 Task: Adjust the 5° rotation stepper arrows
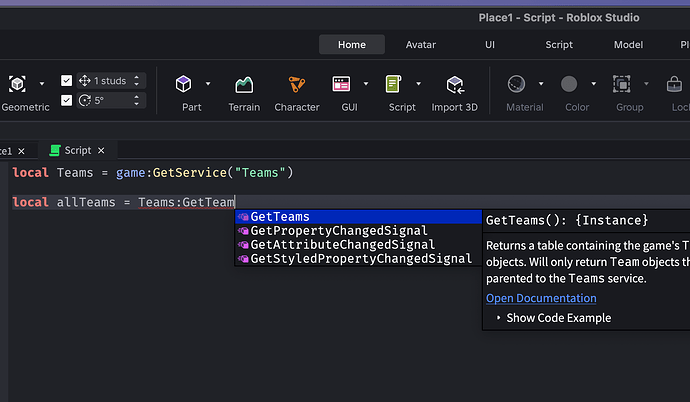pos(136,100)
